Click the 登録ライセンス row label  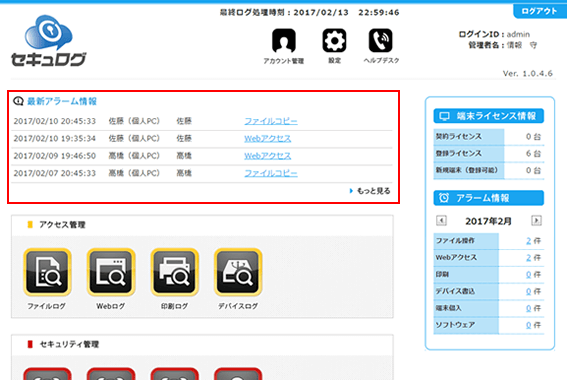459,154
